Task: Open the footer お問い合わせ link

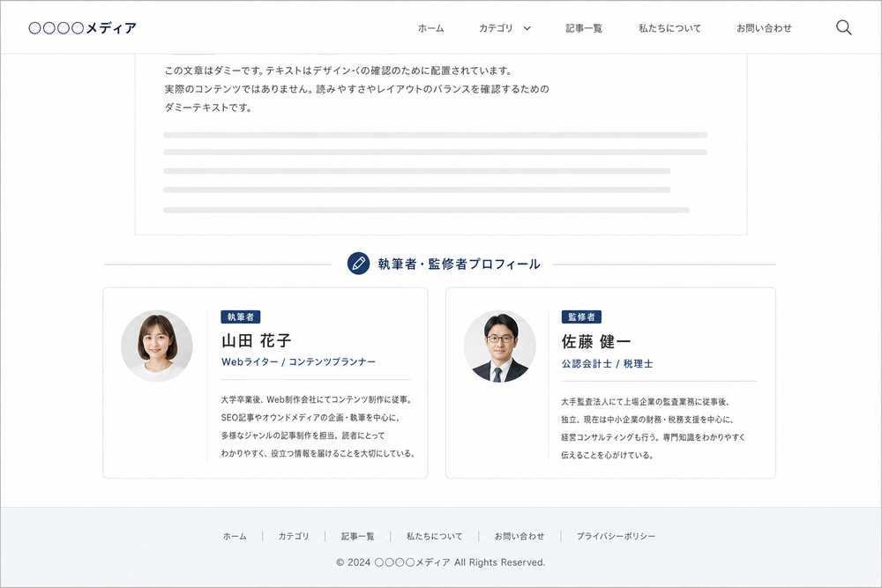Action: [519, 536]
